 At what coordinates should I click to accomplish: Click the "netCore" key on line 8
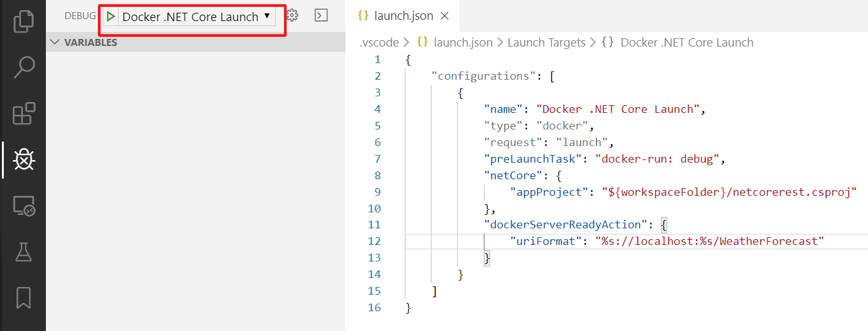[513, 175]
